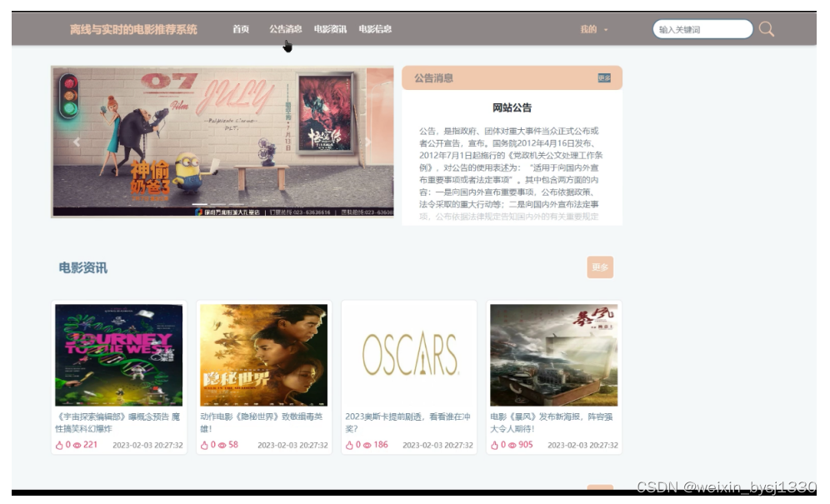
Task: Select first carousel slide indicator
Action: pyautogui.click(x=199, y=204)
